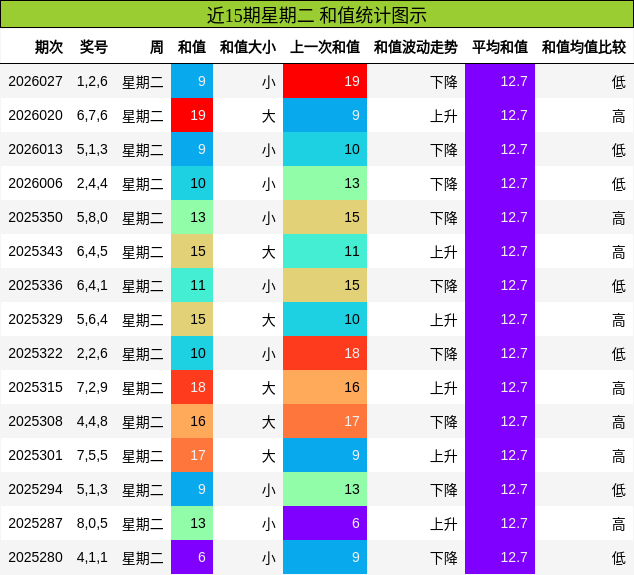Click 大 size value in row 2025343
The height and width of the screenshot is (575, 634).
(x=269, y=252)
